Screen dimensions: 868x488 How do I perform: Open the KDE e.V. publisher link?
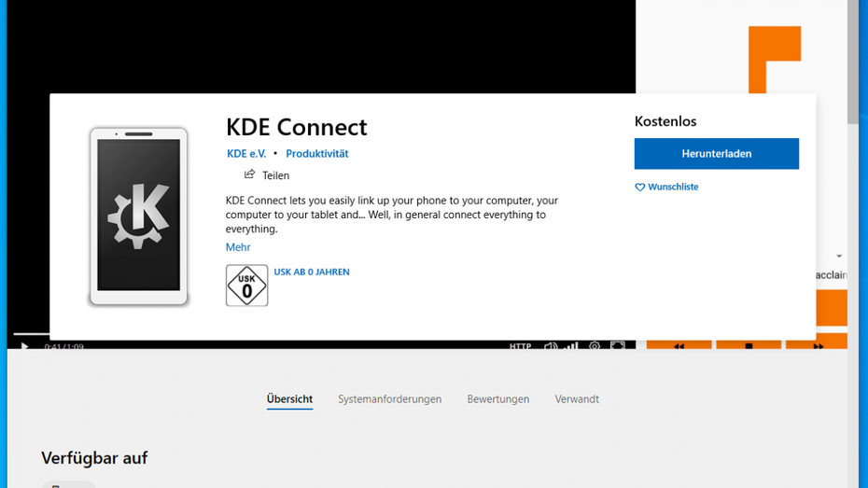[246, 154]
